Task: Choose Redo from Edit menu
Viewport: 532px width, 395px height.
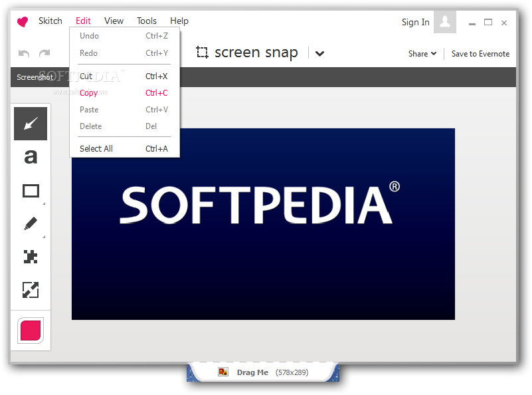Action: 124,53
